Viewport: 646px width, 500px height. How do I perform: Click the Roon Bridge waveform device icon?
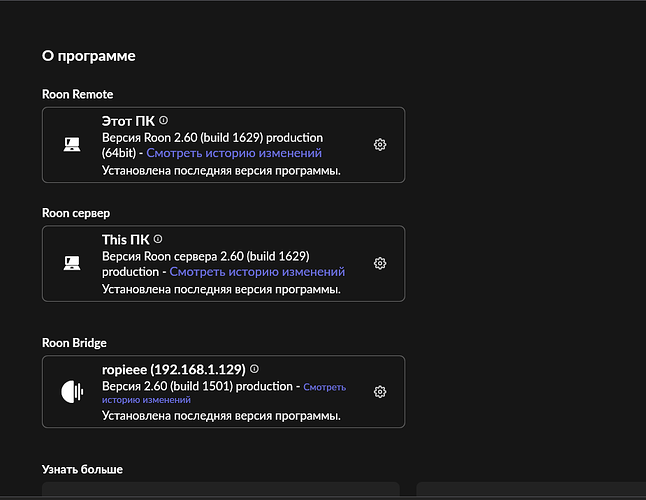tap(72, 392)
